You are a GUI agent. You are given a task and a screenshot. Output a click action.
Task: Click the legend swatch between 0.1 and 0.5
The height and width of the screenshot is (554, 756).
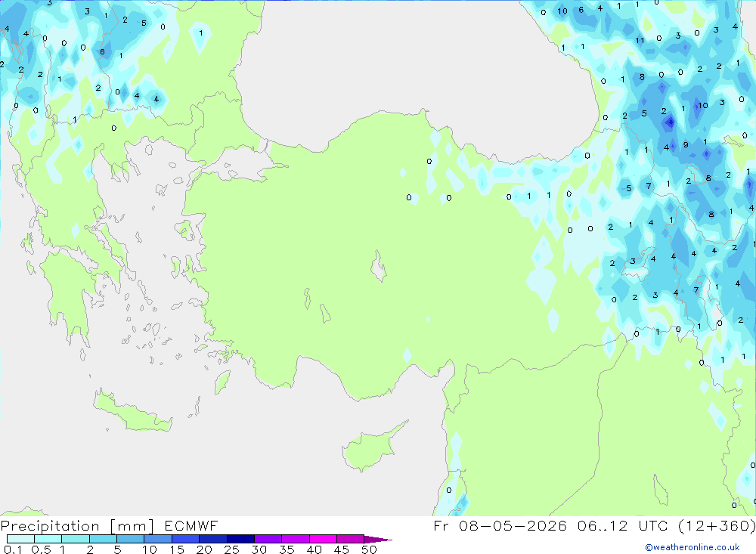tap(20, 539)
